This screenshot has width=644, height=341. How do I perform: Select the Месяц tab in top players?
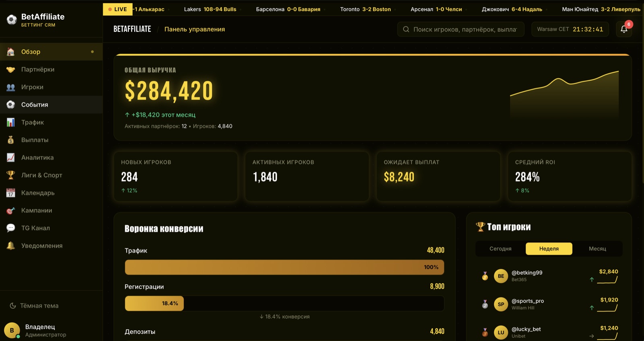[x=597, y=249]
